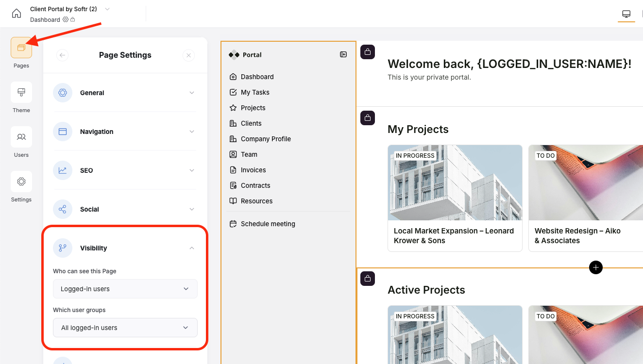Expand the SEO section chevron

click(192, 170)
